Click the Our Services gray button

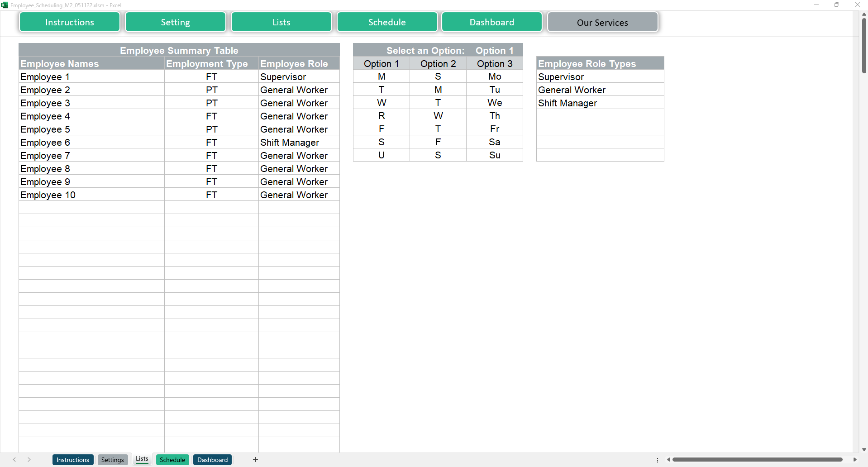coord(602,23)
